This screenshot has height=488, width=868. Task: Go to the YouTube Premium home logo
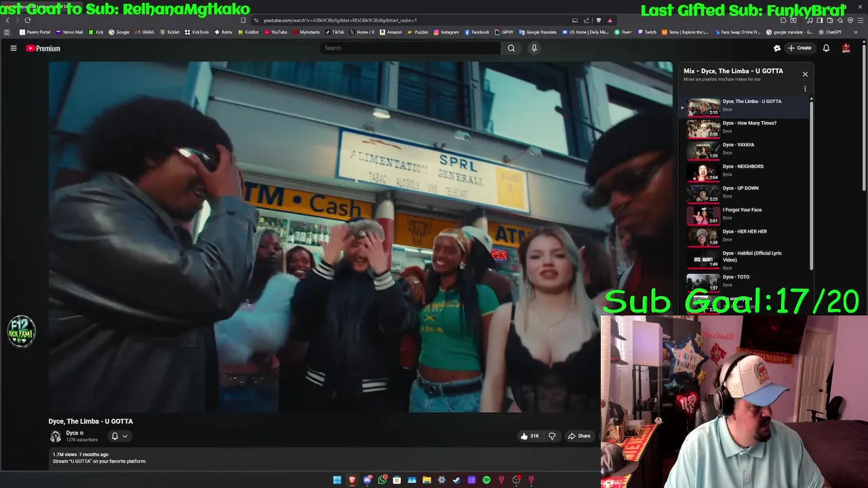click(43, 48)
